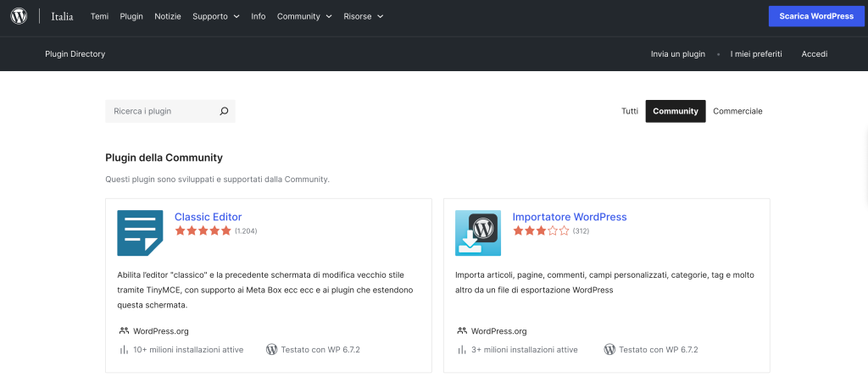Open the Notizie menu item
The height and width of the screenshot is (377, 868).
pyautogui.click(x=168, y=16)
